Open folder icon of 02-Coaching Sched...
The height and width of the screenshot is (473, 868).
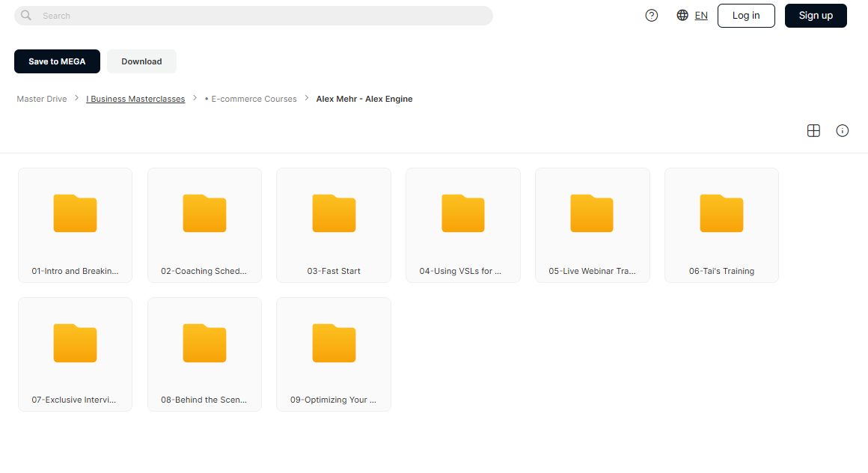tap(204, 213)
